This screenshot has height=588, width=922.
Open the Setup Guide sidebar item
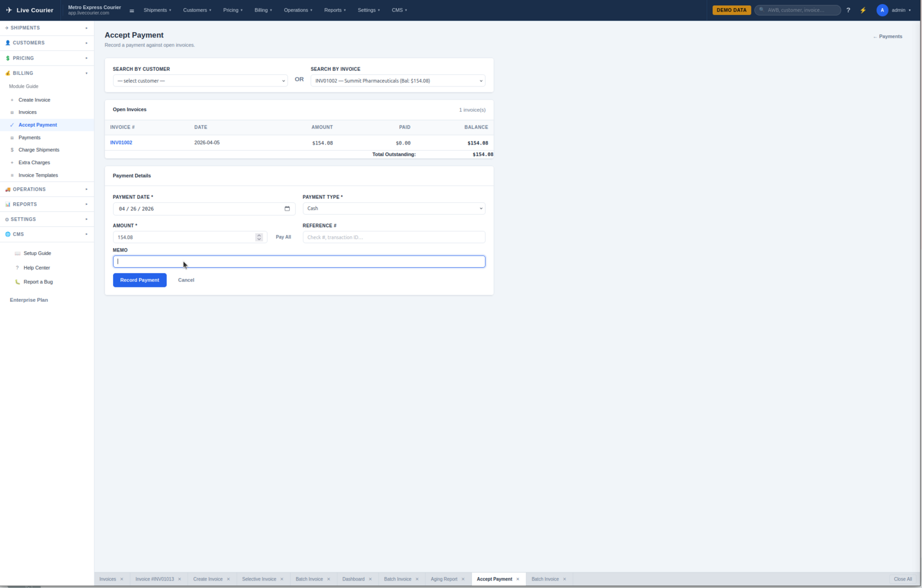(x=37, y=253)
